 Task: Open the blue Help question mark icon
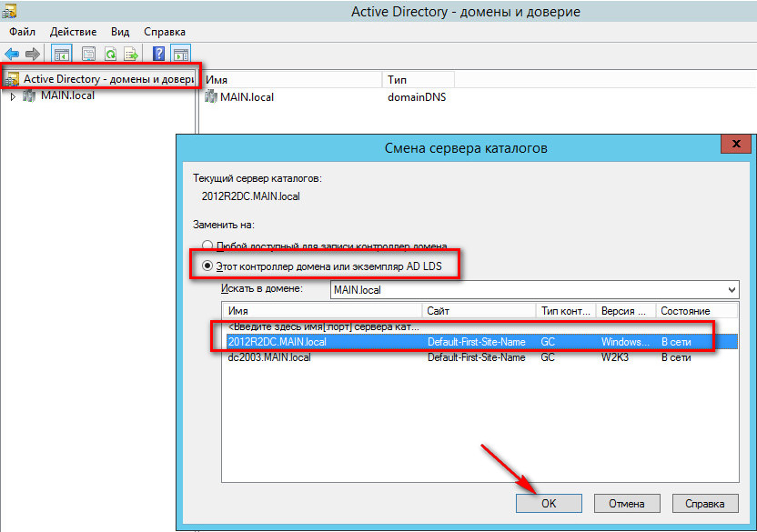click(159, 54)
